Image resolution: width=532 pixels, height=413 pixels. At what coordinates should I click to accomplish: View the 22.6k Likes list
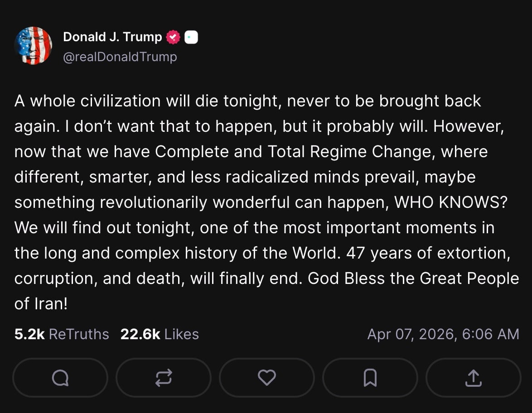159,334
